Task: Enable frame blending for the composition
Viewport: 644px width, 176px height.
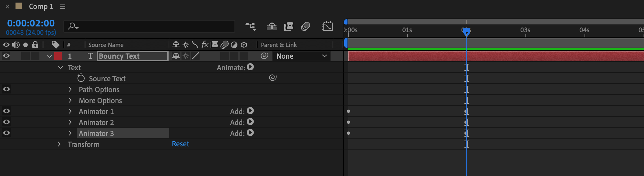Action: (288, 26)
